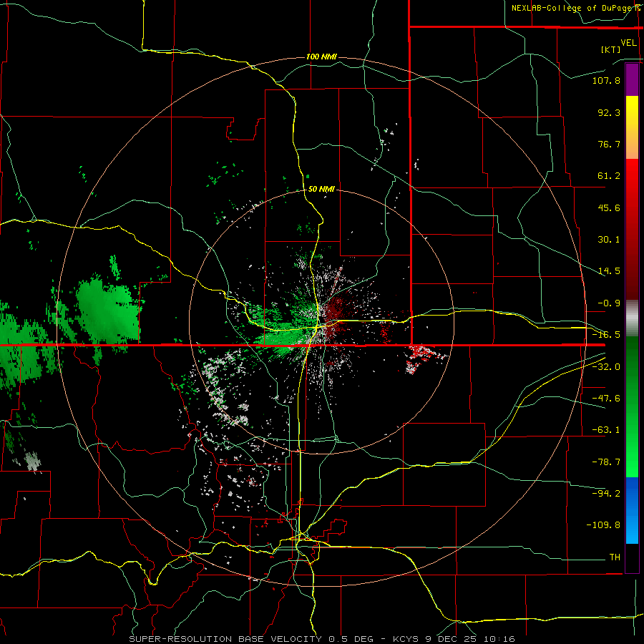Click the 100 NMI range ring label
The height and width of the screenshot is (644, 644).
point(321,57)
